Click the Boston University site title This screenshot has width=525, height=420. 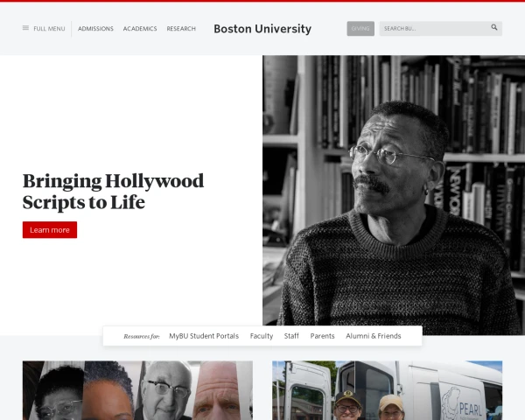point(262,29)
